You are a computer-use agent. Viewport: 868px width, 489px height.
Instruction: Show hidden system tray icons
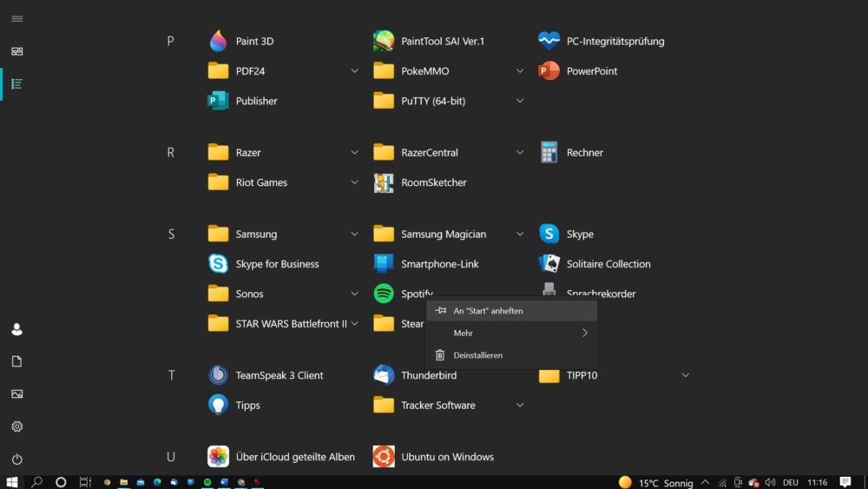(x=705, y=482)
